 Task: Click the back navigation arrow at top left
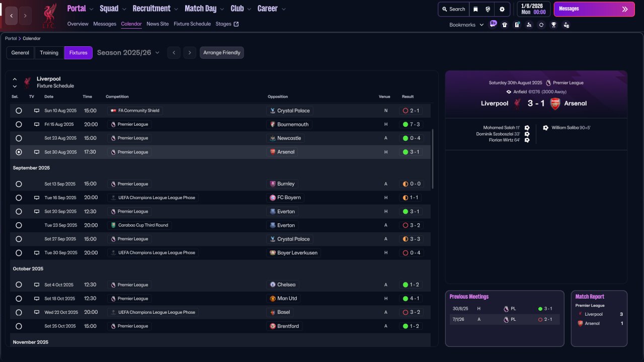(12, 16)
